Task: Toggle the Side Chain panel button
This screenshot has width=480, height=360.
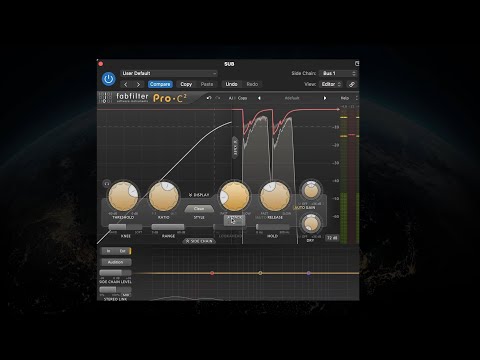Action: (x=200, y=241)
